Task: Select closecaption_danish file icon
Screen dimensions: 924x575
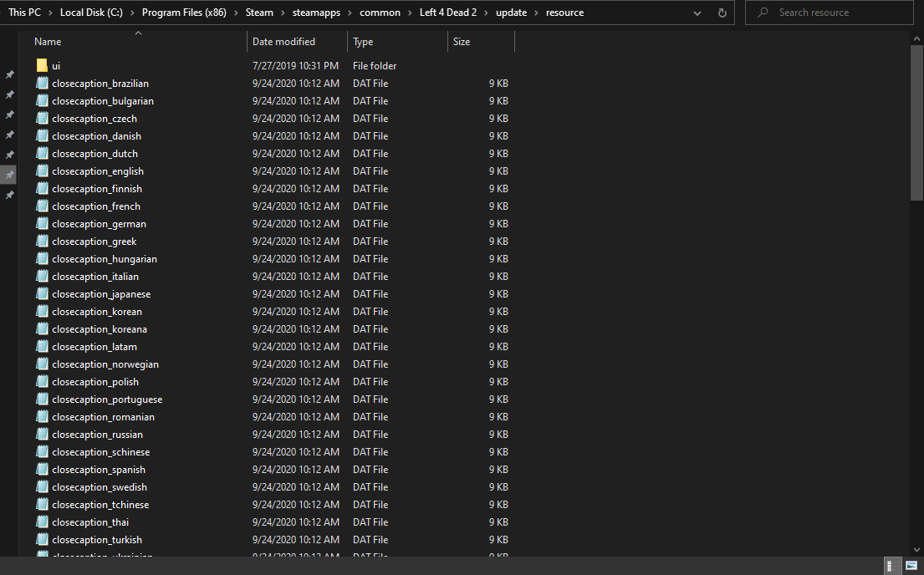Action: (x=42, y=136)
